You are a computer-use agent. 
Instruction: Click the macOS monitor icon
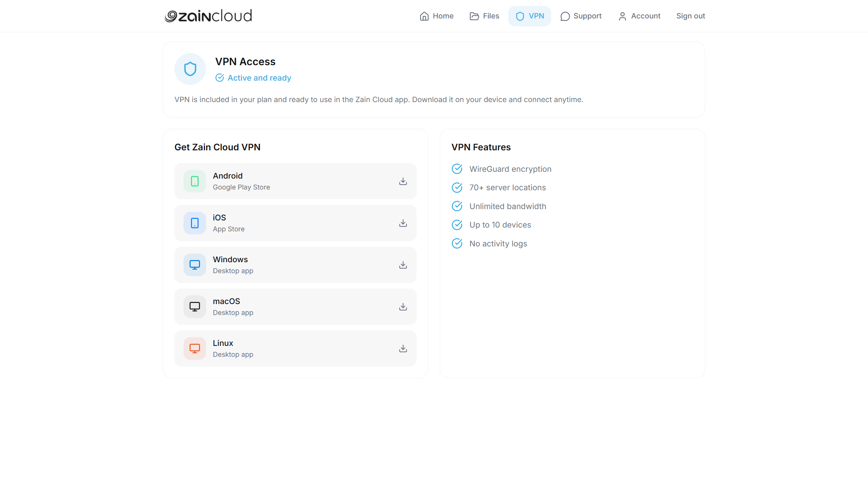pos(195,307)
